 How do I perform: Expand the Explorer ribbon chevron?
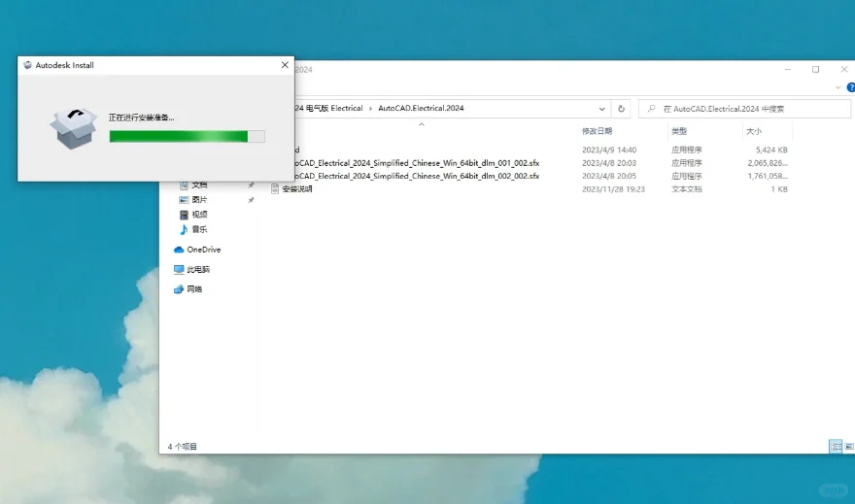(838, 87)
